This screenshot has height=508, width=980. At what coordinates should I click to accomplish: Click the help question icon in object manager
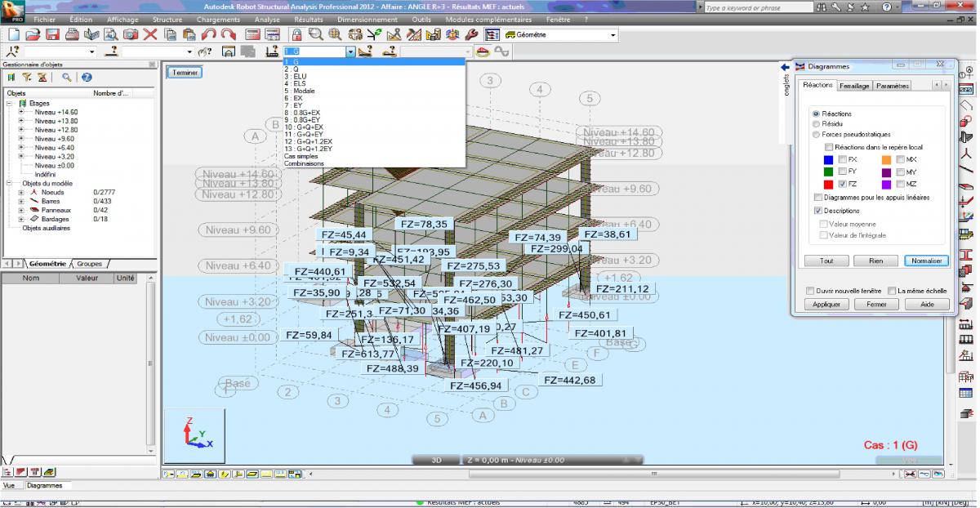tap(86, 77)
